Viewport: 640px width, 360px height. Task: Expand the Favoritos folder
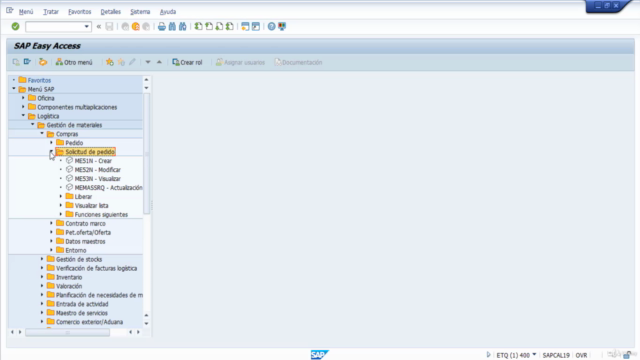pos(14,80)
